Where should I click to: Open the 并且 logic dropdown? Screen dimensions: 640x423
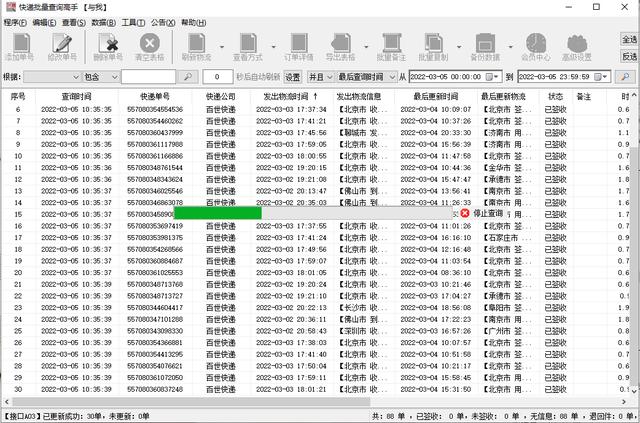(x=320, y=77)
